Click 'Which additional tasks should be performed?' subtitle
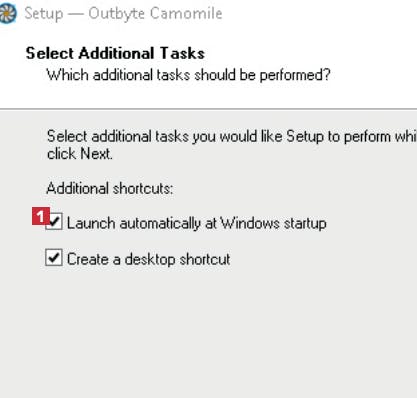This screenshot has height=398, width=417. [188, 75]
